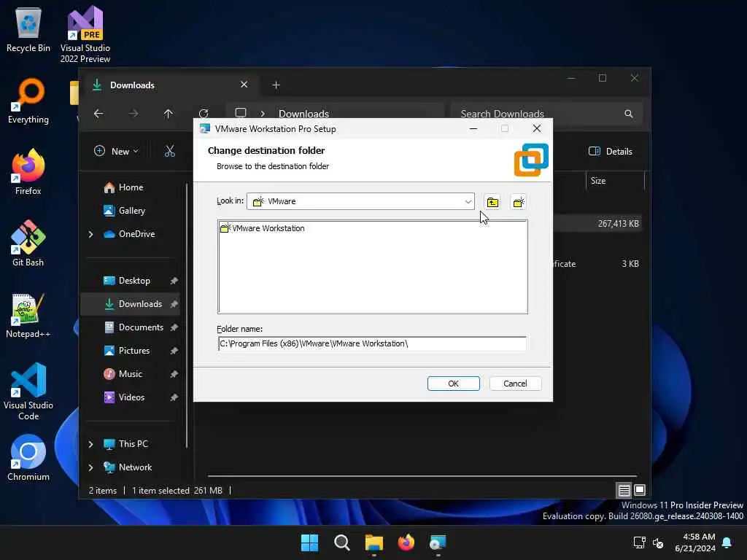Switch to large thumbnails view layout
This screenshot has width=747, height=560.
(x=640, y=490)
